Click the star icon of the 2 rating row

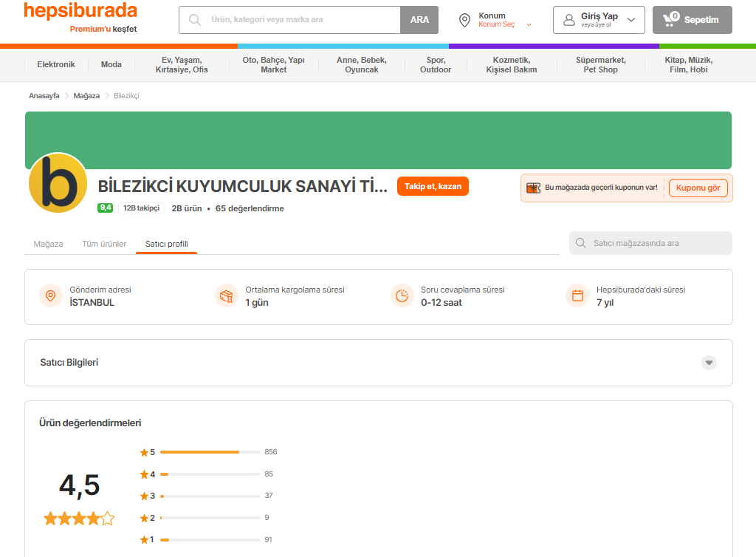tap(144, 519)
